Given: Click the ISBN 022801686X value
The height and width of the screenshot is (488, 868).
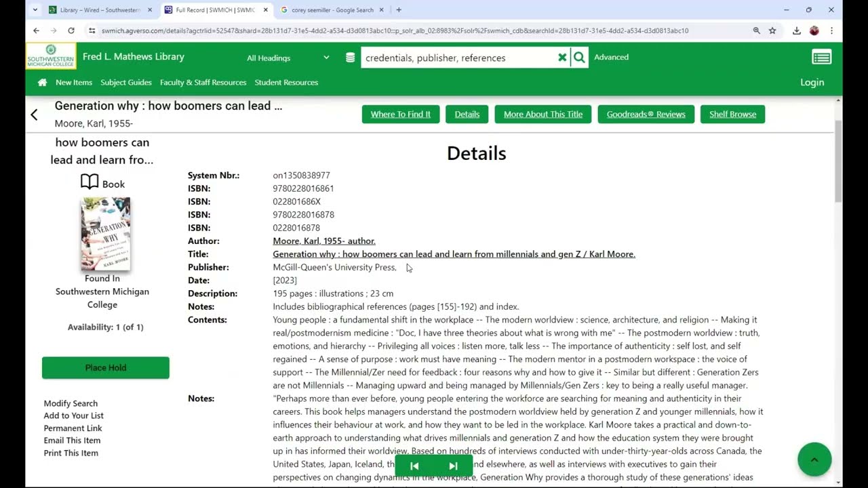Looking at the screenshot, I should 296,202.
